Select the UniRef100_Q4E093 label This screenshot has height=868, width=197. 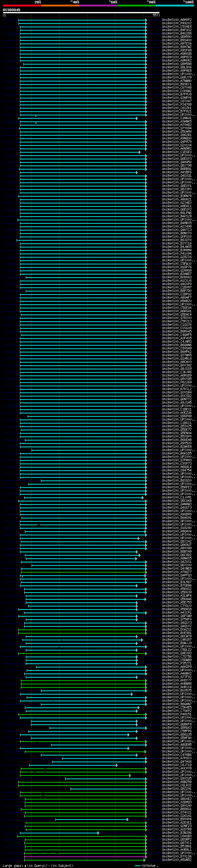pos(177,653)
